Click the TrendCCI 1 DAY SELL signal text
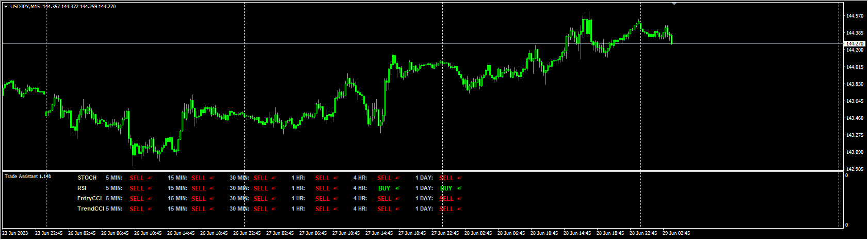The image size is (868, 240). click(446, 209)
